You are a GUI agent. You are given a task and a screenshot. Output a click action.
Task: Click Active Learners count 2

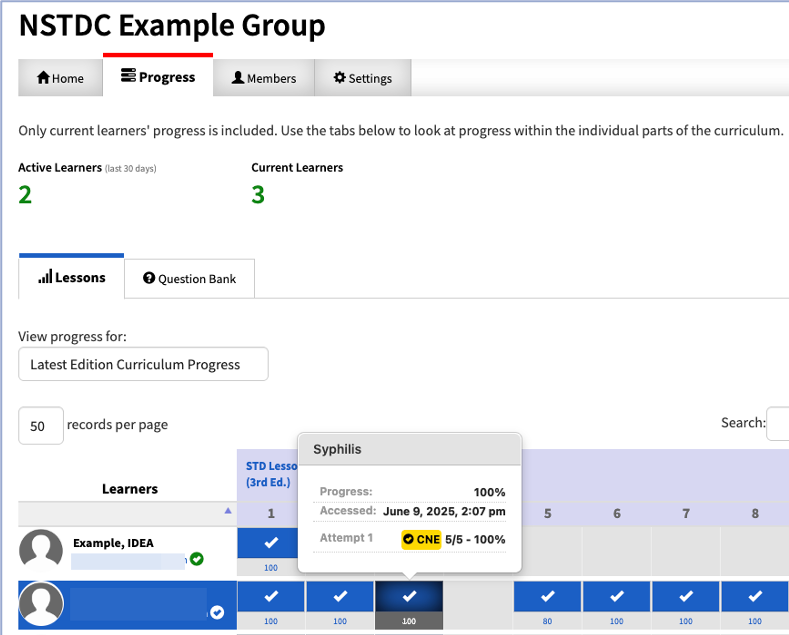click(25, 195)
